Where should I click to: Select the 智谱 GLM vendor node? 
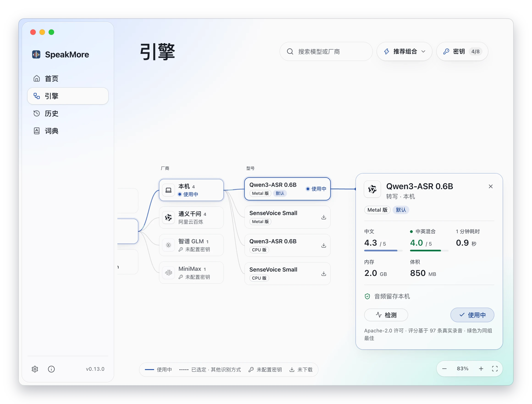click(x=191, y=245)
